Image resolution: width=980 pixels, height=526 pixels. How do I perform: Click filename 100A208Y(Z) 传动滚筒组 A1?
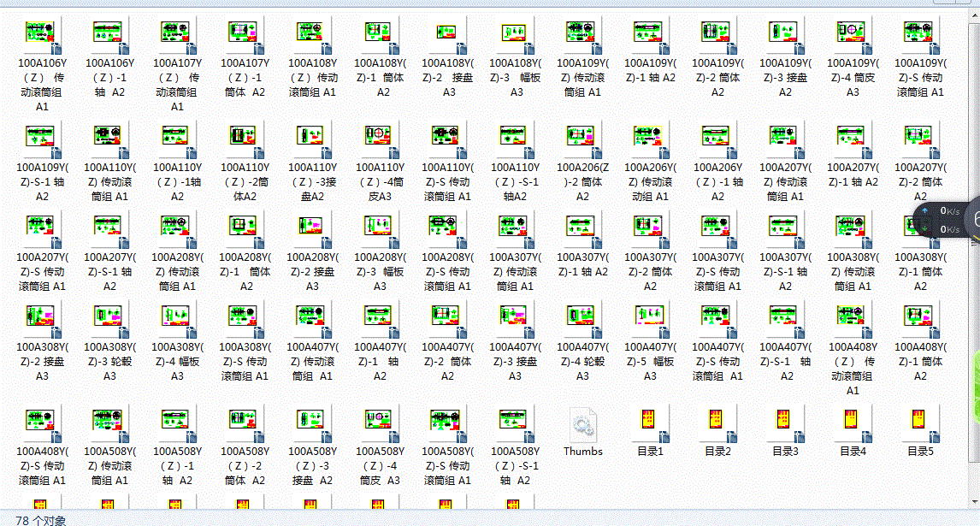point(178,271)
